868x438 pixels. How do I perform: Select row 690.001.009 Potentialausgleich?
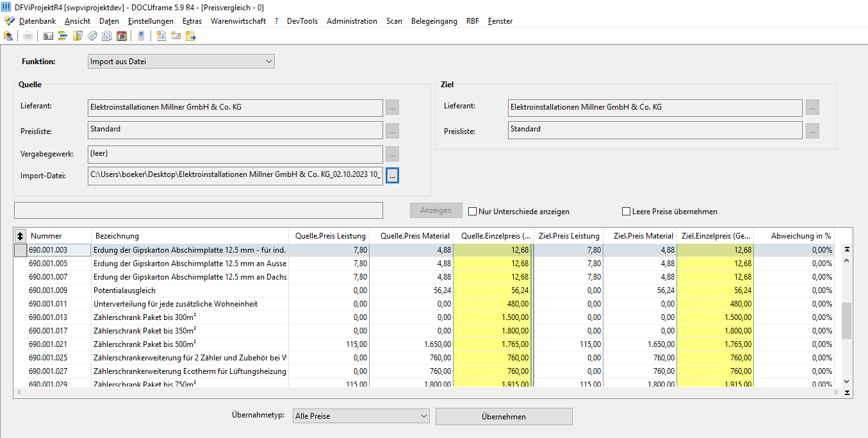(x=424, y=291)
